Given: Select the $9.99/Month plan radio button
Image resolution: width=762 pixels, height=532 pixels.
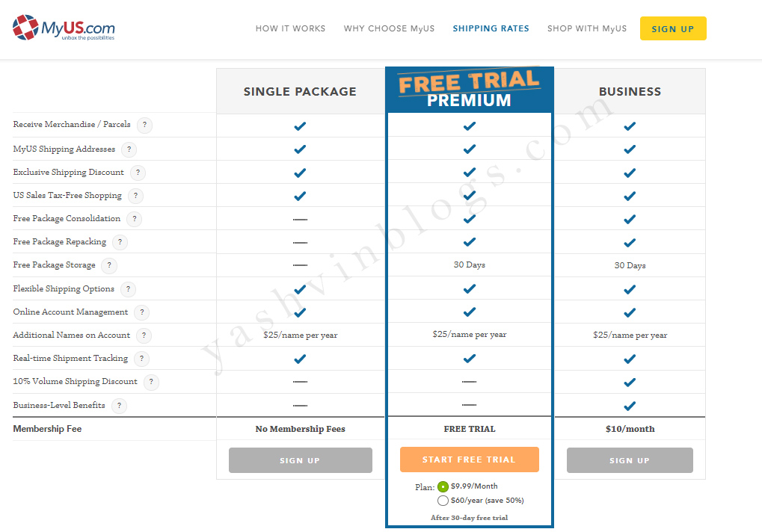Looking at the screenshot, I should [443, 486].
